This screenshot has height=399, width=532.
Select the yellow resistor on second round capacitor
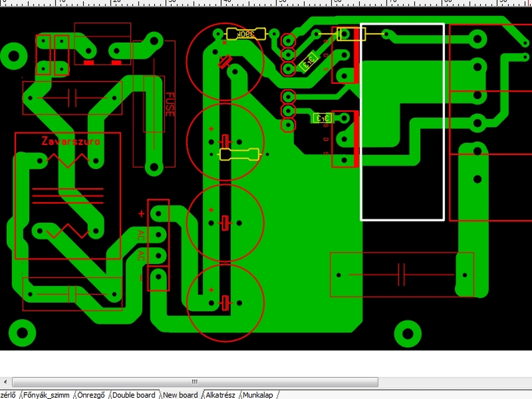(x=240, y=154)
